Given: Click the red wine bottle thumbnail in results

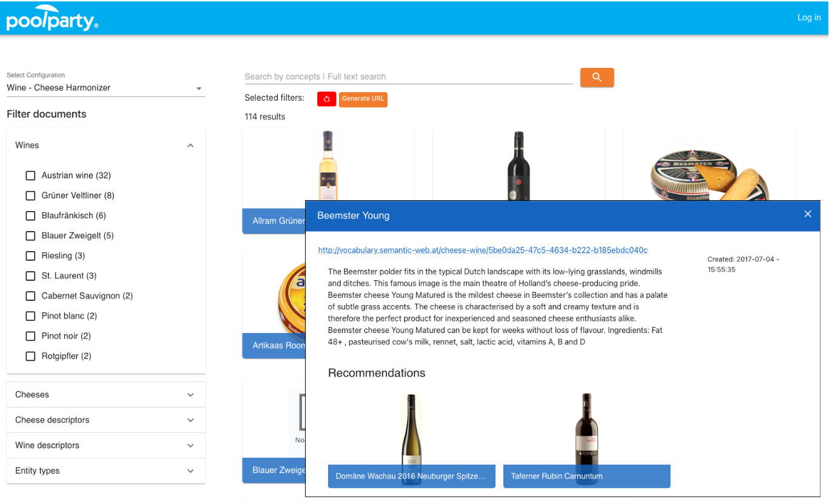Looking at the screenshot, I should point(519,166).
